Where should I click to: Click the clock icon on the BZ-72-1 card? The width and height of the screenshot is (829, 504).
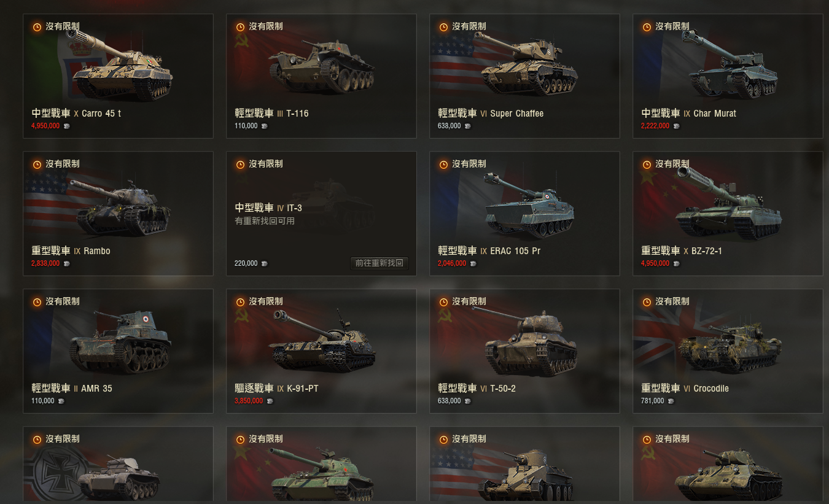coord(647,165)
